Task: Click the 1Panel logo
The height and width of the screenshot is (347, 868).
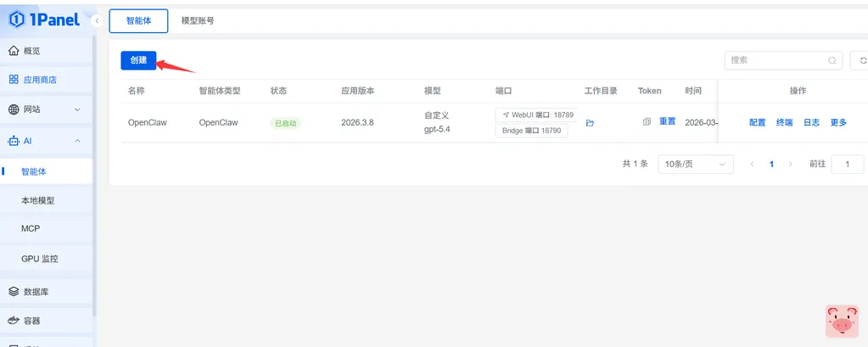Action: [44, 20]
